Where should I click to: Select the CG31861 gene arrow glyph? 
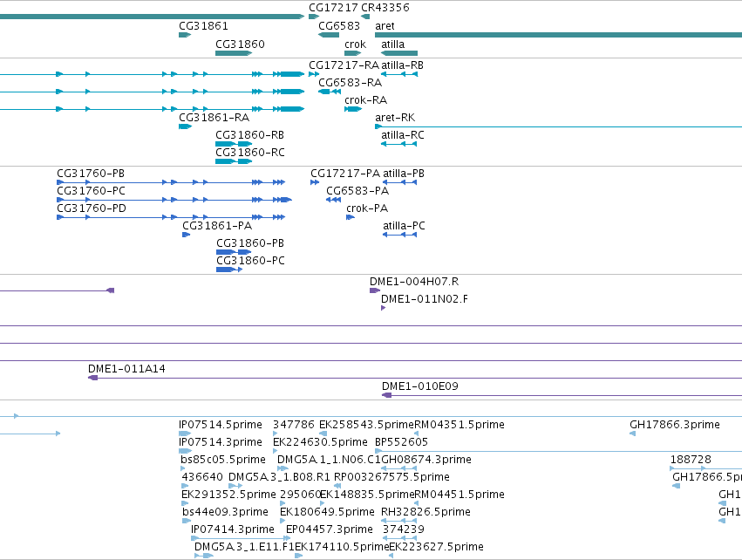pos(185,35)
